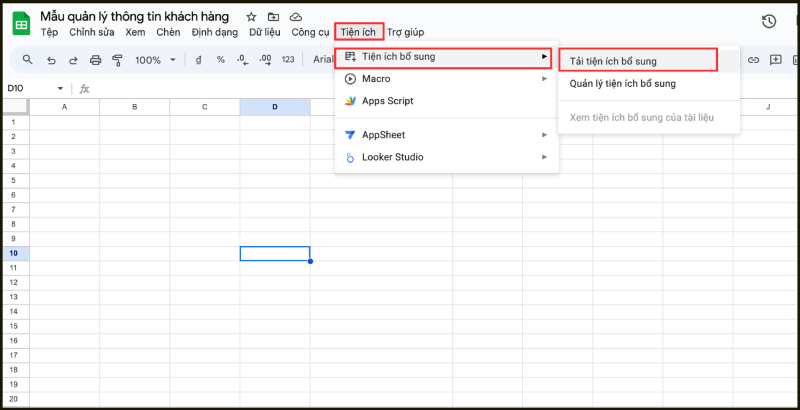Star the document with the star icon
The height and width of the screenshot is (410, 800).
251,17
